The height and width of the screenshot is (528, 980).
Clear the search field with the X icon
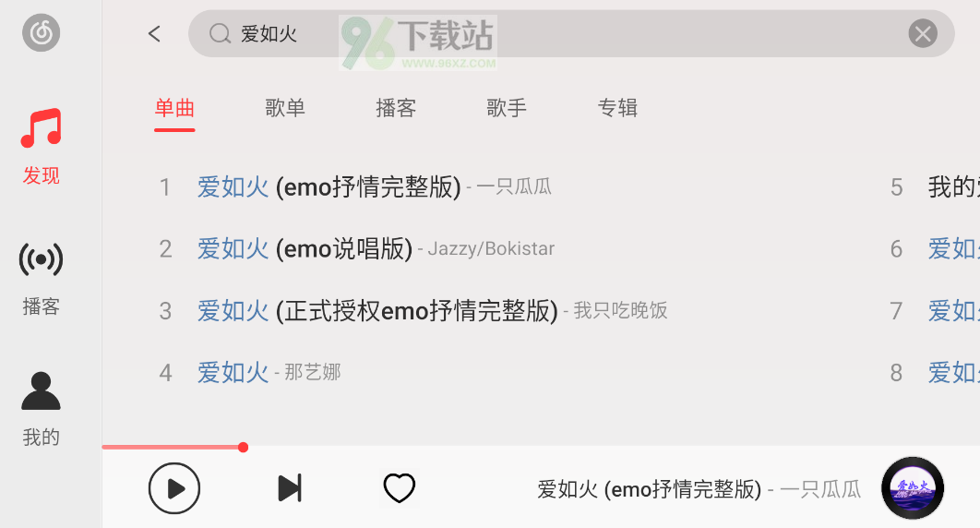pos(923,34)
